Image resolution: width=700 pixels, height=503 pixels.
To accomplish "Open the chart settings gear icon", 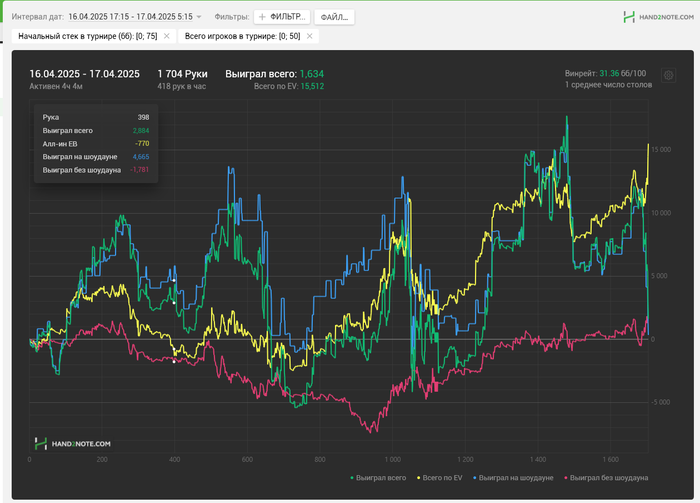I will tap(669, 75).
